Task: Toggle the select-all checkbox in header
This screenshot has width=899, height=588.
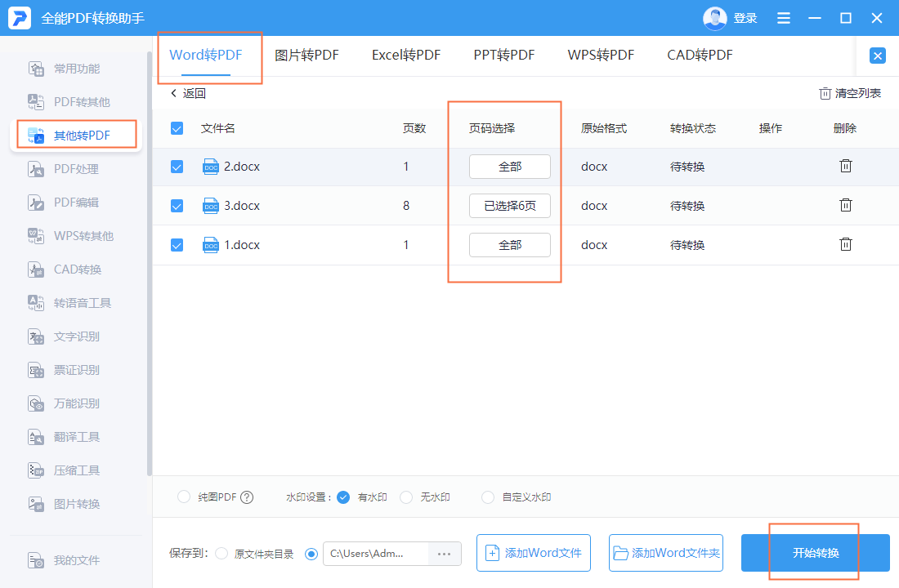Action: pyautogui.click(x=177, y=128)
